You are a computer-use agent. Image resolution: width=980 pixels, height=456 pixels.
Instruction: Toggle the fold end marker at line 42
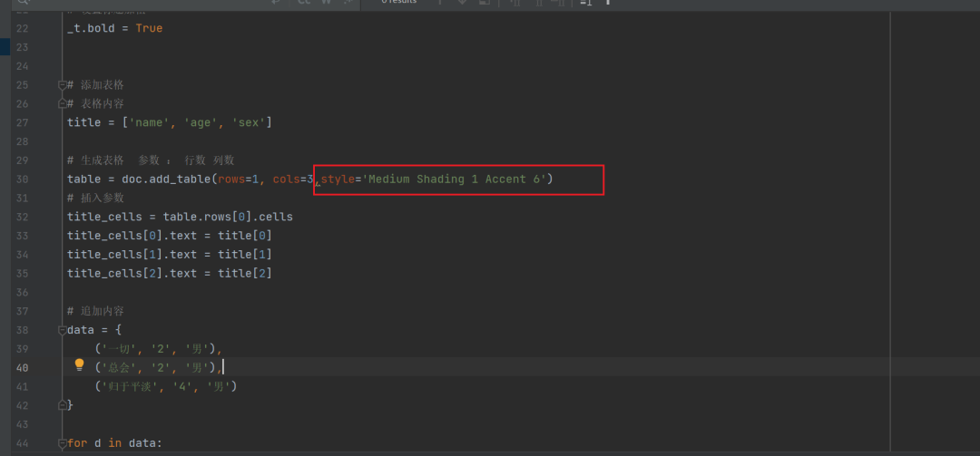pyautogui.click(x=62, y=404)
